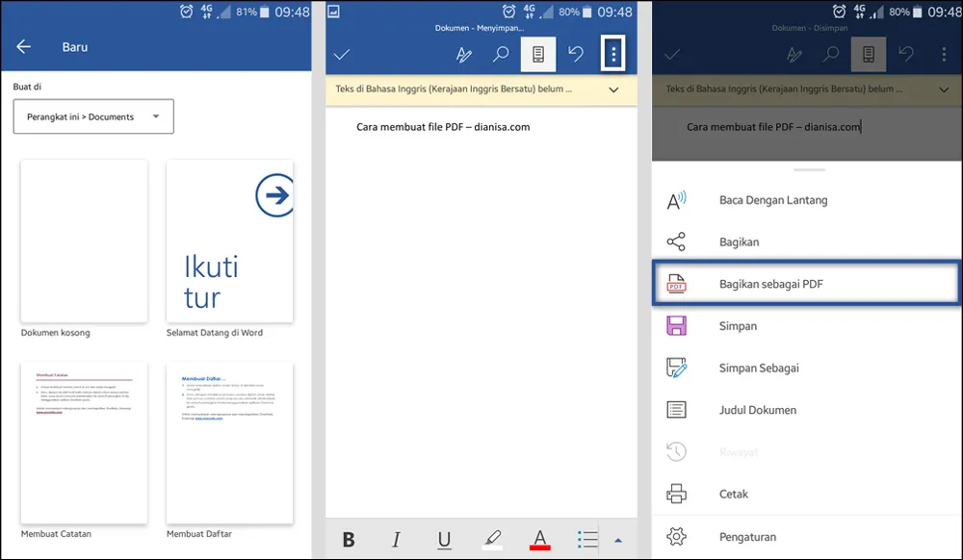Select the Find (magnifier) icon

(x=501, y=54)
